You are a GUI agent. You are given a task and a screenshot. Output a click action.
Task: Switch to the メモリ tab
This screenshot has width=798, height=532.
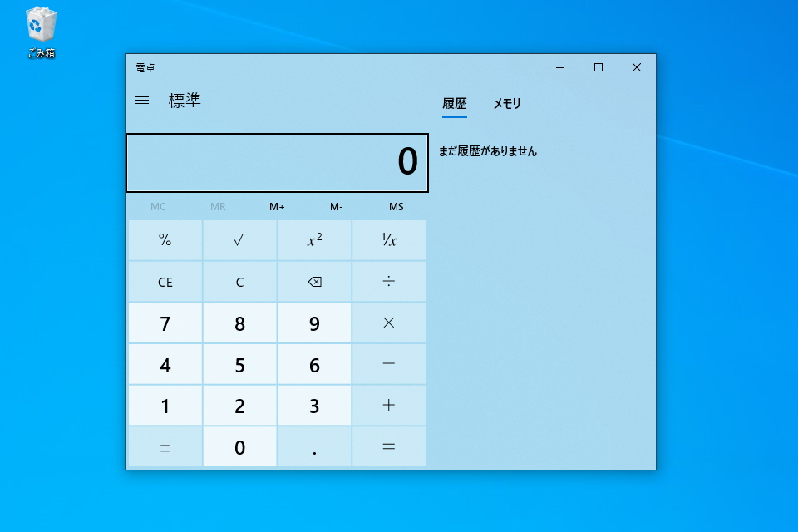[x=507, y=104]
